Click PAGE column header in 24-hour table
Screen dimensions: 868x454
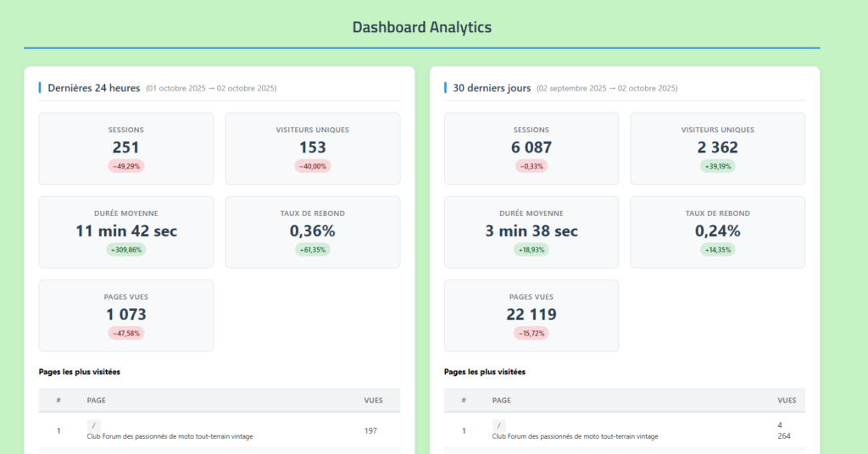[x=97, y=401]
